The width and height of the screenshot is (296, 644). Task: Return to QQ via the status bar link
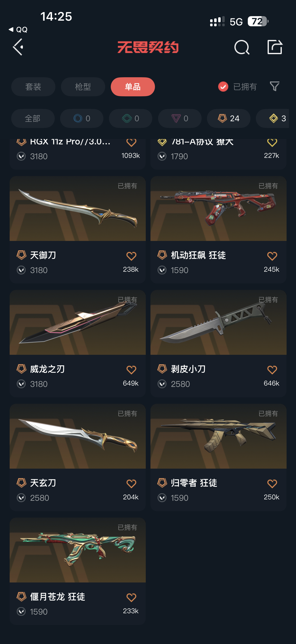click(x=18, y=29)
